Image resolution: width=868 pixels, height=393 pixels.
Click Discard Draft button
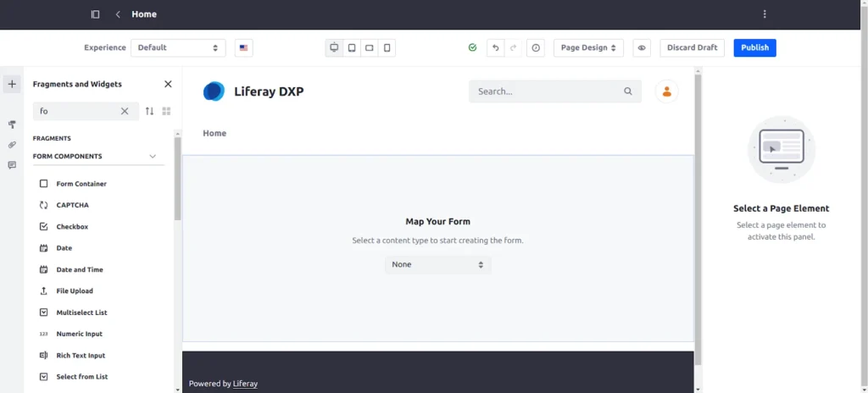coord(692,47)
